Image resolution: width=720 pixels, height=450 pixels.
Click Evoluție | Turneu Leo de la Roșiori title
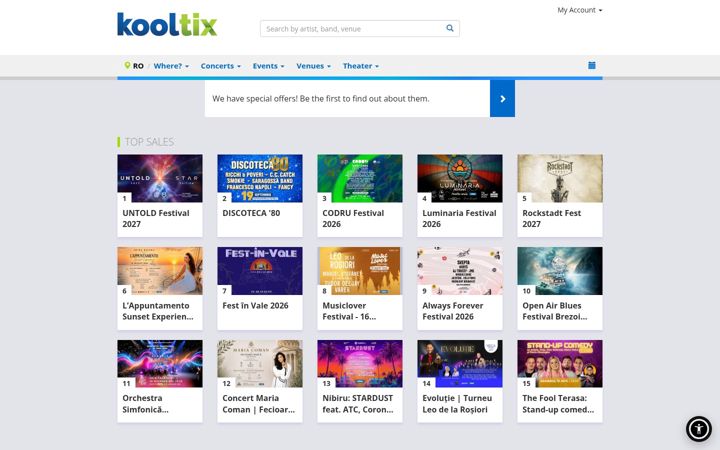point(457,404)
